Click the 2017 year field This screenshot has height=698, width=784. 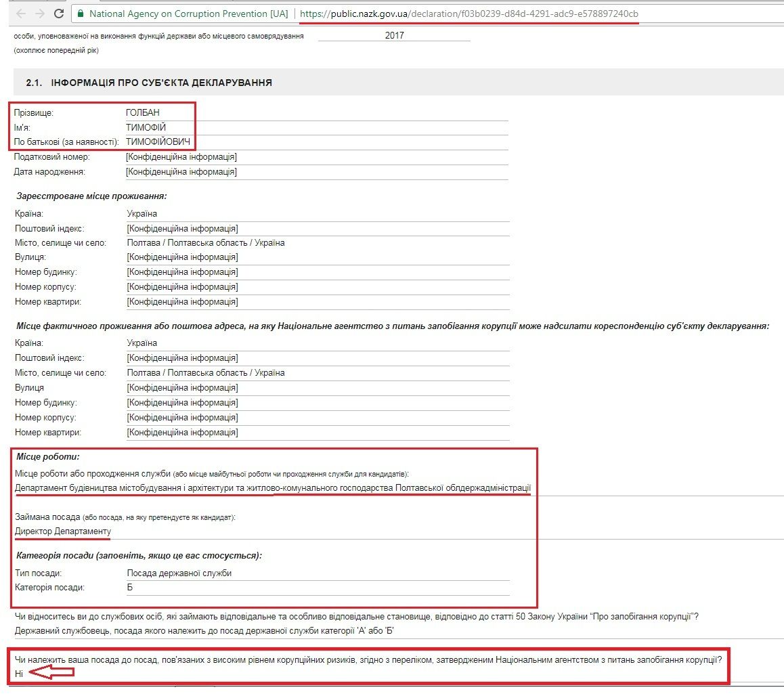click(x=394, y=35)
